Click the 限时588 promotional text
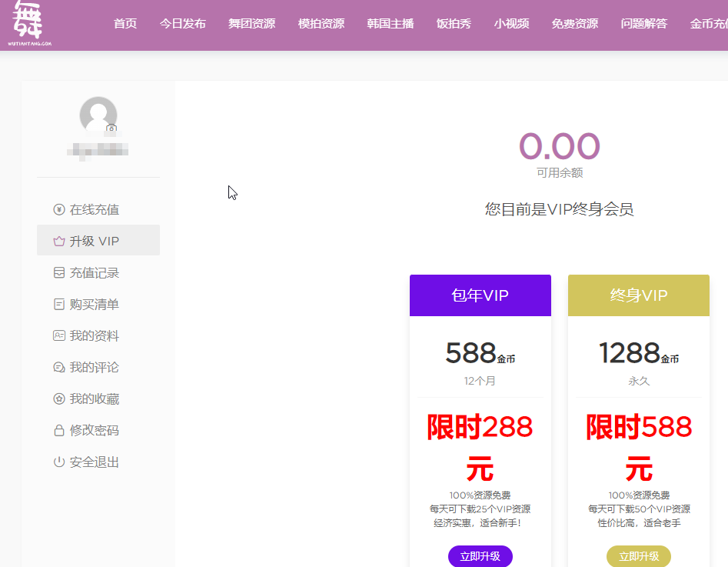The image size is (728, 567). [638, 427]
